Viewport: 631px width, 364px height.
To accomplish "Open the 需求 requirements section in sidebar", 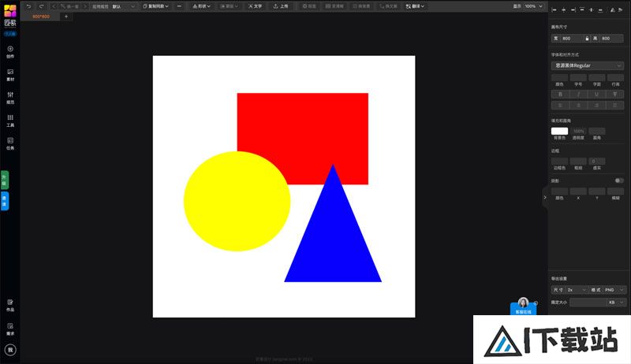I will [10, 329].
